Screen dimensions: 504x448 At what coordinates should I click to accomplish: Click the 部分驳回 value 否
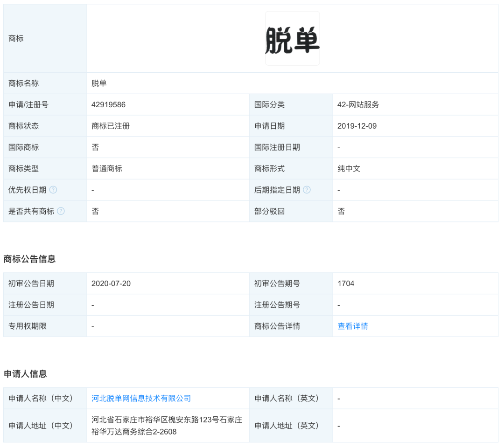[339, 211]
